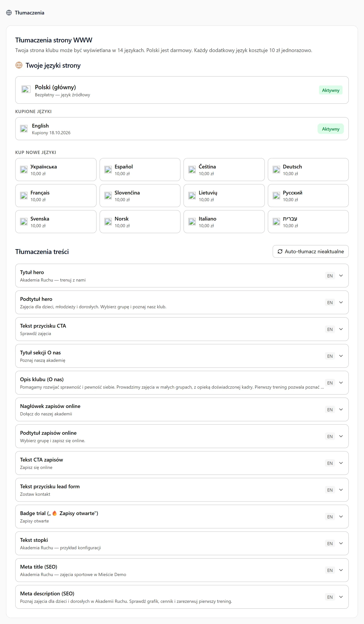
Task: Expand the Badge trial Zapisy otwarte row
Action: [x=182, y=516]
